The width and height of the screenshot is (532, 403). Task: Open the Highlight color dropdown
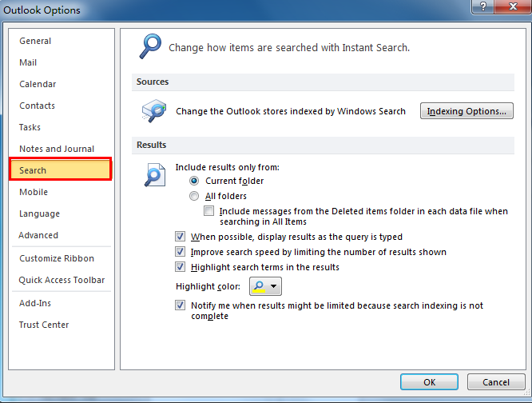coord(266,286)
